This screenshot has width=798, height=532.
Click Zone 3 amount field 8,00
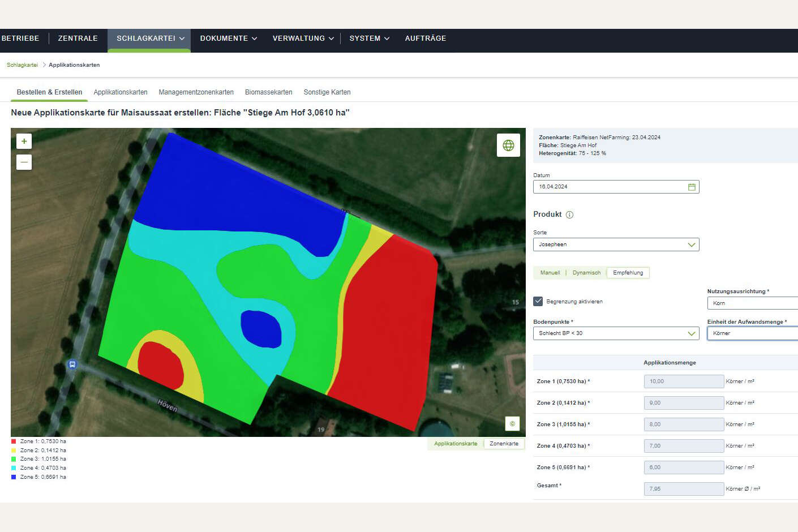tap(684, 424)
